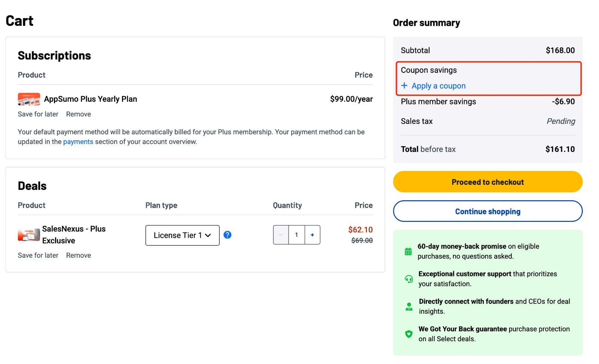
Task: Save SalesNexus for later
Action: coord(38,255)
